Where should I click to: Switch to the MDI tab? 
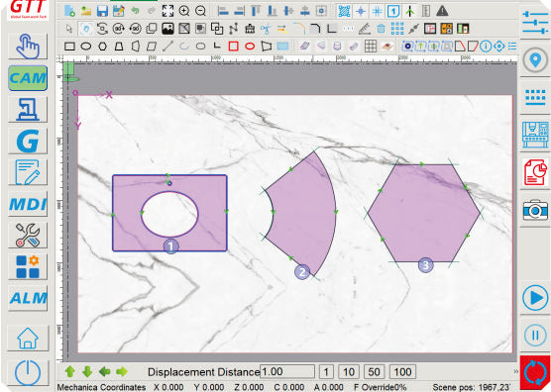[x=28, y=204]
